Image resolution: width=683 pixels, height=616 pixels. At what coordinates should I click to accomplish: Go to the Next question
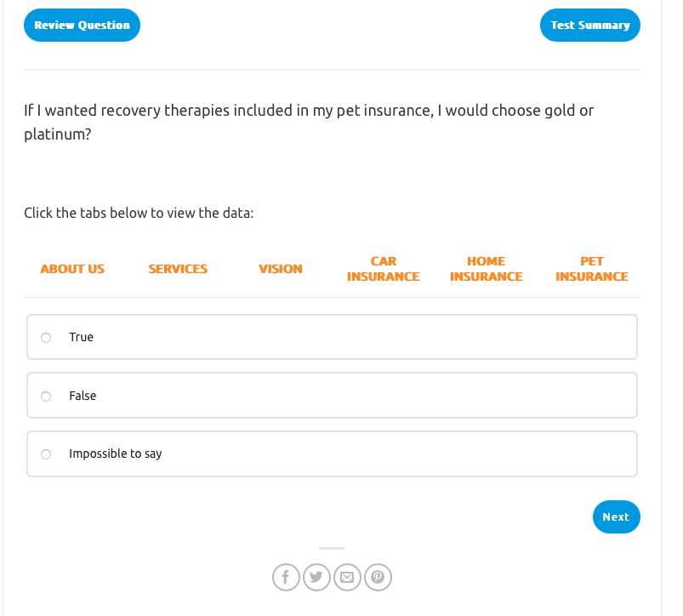(616, 517)
